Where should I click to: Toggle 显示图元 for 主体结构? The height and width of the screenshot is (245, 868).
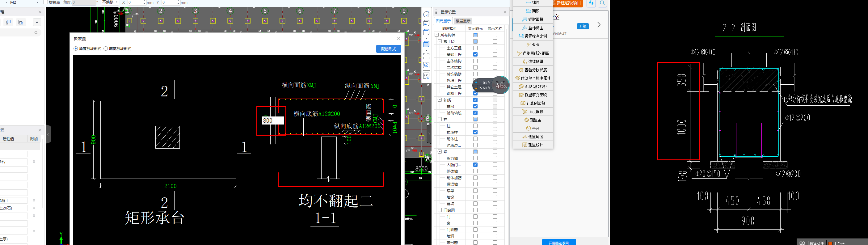(x=475, y=61)
